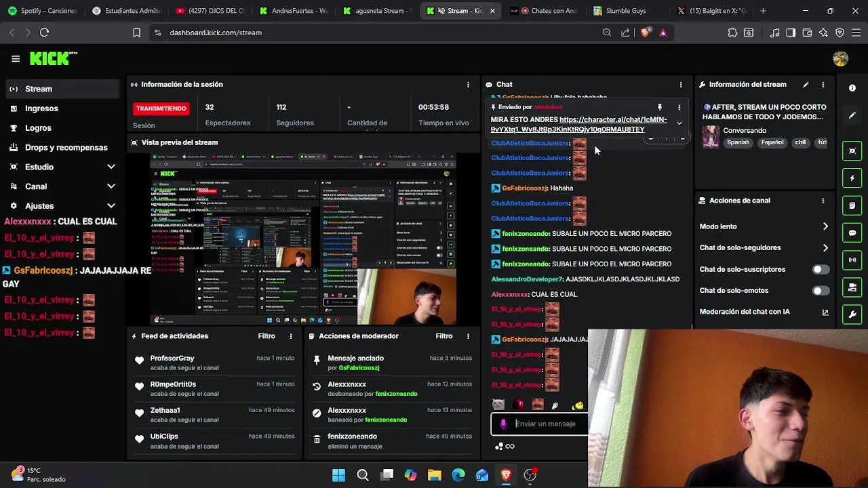868x488 pixels.
Task: Pick the yellow bee emote
Action: [x=578, y=405]
